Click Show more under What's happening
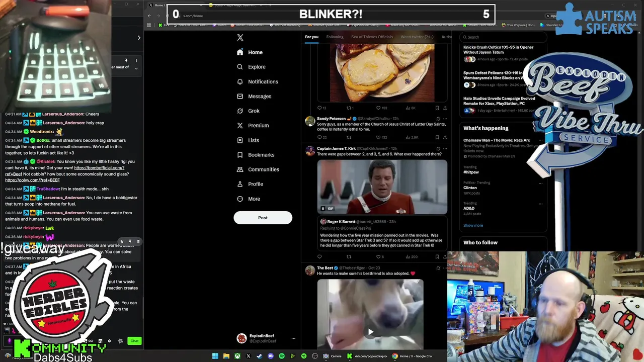 (x=473, y=226)
